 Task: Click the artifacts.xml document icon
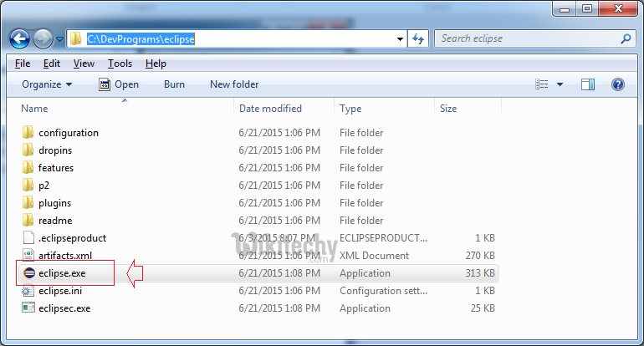pyautogui.click(x=28, y=256)
